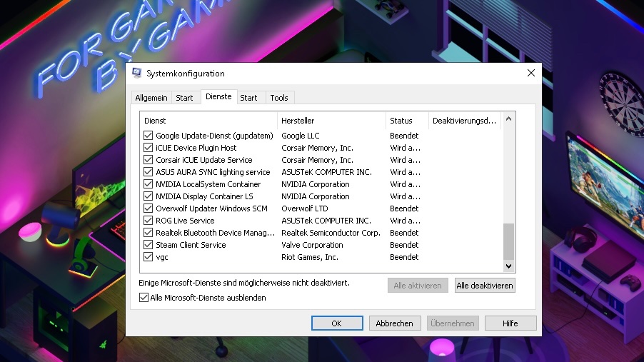Viewport: 644px width, 362px height.
Task: Select the Riot Games, Inc. cell
Action: point(310,257)
